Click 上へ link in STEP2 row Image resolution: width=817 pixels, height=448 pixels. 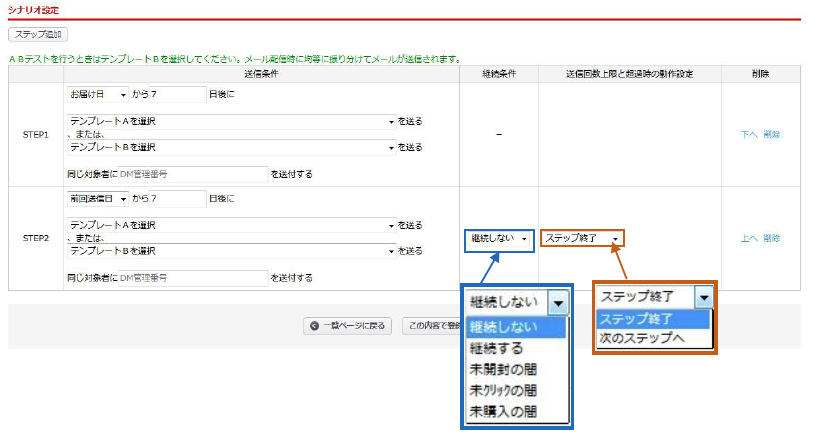748,238
